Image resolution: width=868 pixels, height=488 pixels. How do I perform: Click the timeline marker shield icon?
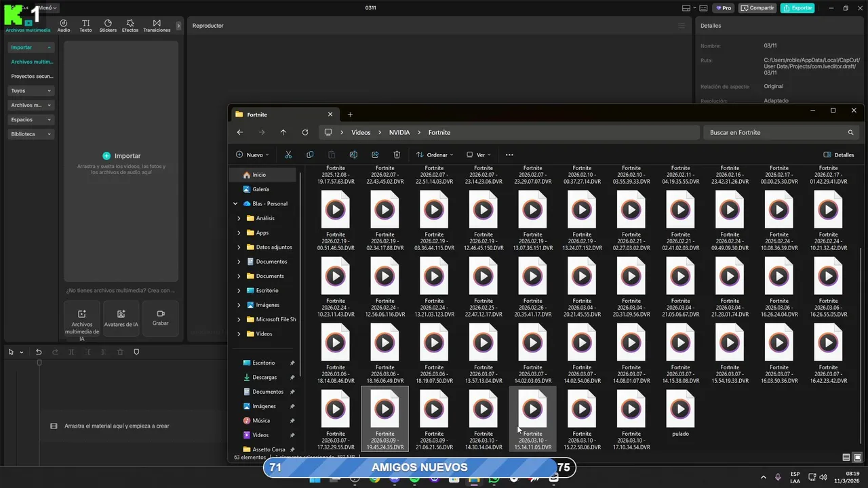[x=136, y=352]
